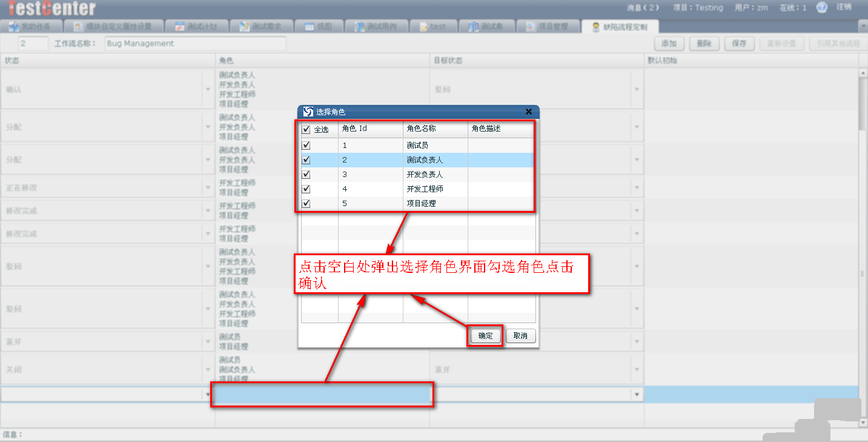Click the grid scrollbar up arrow

click(863, 73)
